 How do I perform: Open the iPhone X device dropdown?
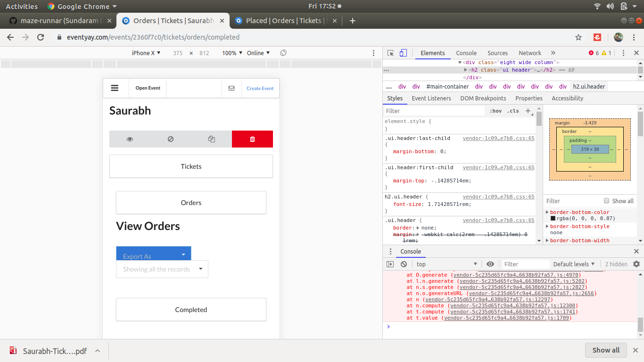click(x=146, y=53)
